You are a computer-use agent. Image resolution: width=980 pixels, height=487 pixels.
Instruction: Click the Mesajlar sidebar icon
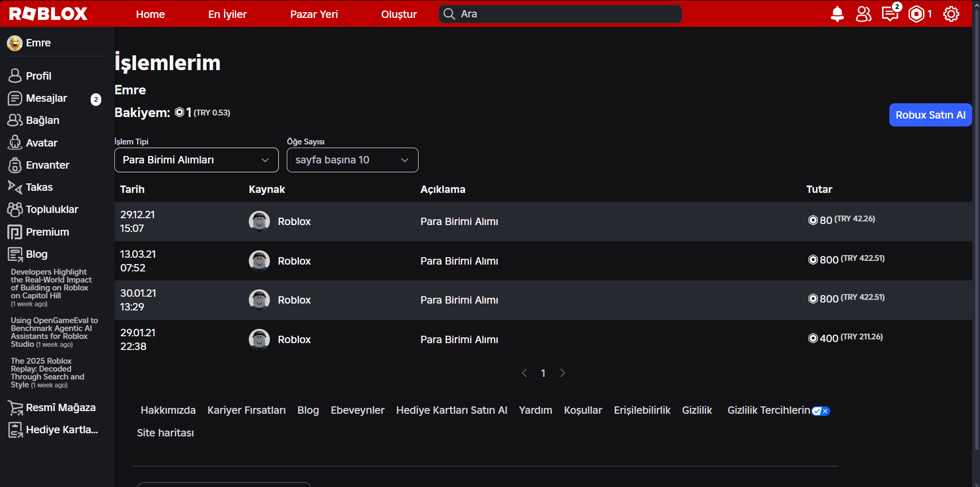point(15,99)
